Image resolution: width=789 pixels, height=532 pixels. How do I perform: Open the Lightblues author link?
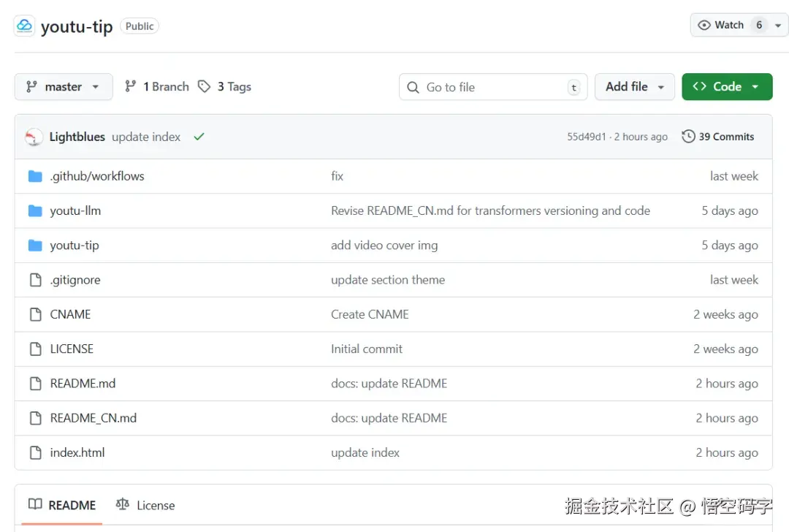coord(77,137)
